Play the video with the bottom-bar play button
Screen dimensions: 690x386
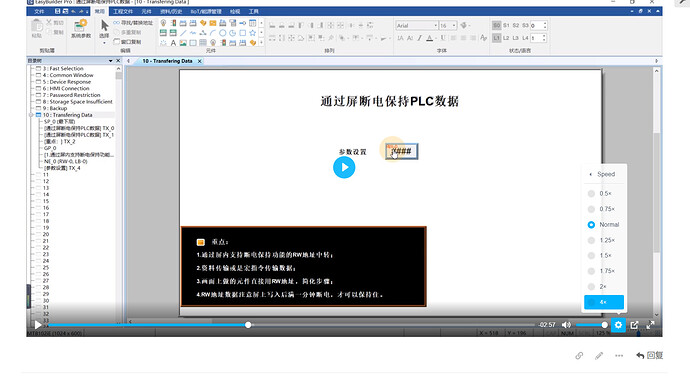pos(38,325)
